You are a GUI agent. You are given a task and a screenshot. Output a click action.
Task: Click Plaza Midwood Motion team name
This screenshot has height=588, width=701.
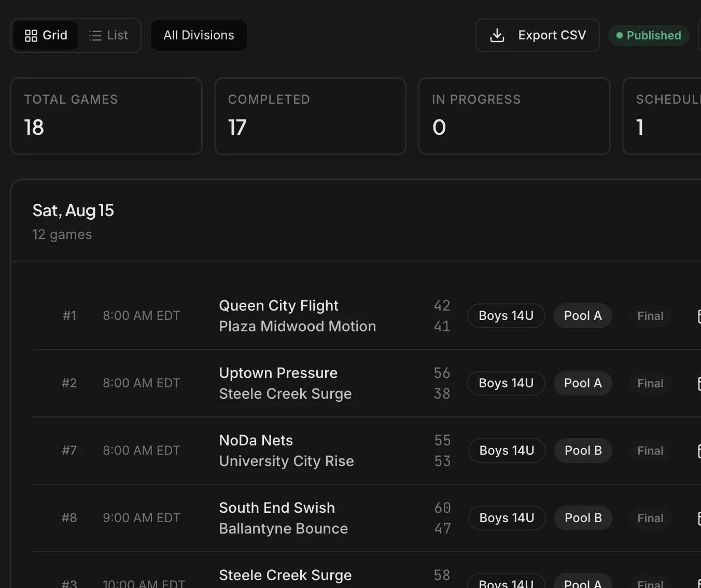298,326
